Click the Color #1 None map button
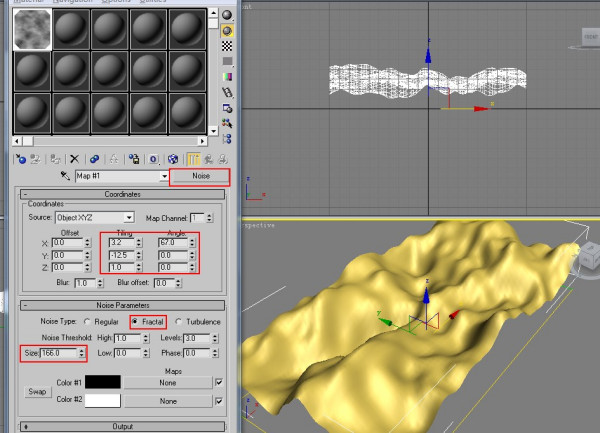Image resolution: width=600 pixels, height=433 pixels. [x=168, y=383]
